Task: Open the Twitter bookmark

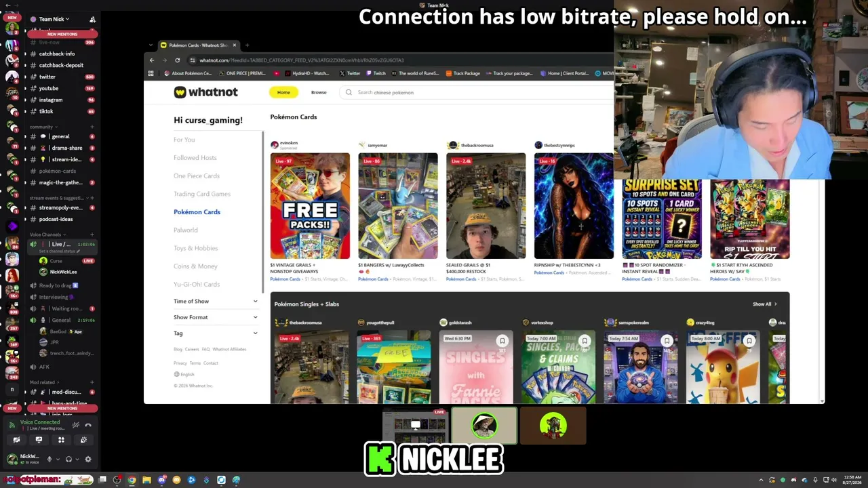Action: click(350, 73)
